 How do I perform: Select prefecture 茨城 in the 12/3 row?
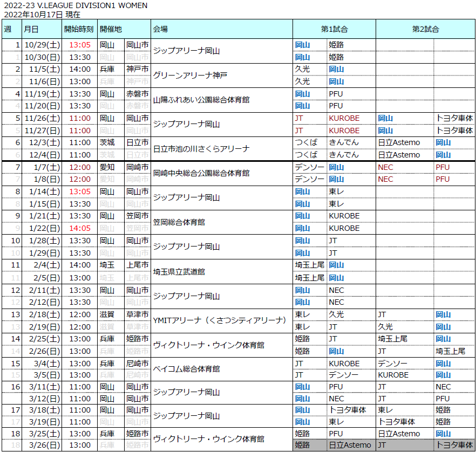107,142
